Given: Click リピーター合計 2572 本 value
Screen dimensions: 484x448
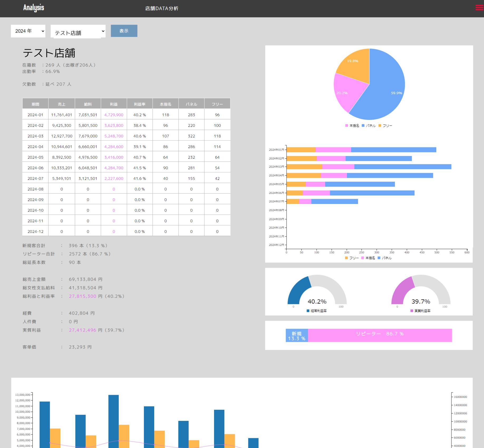Looking at the screenshot, I should coord(90,254).
